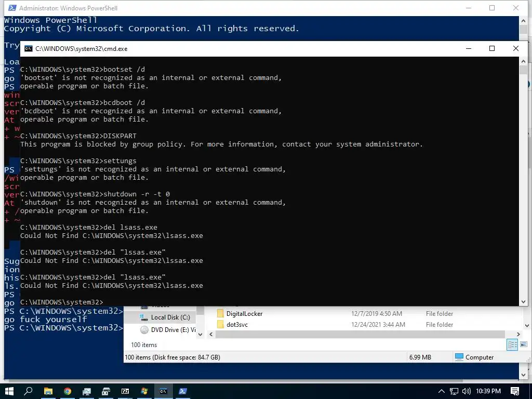This screenshot has width=532, height=399.
Task: Click the DVD Drive disc icon
Action: tap(144, 329)
